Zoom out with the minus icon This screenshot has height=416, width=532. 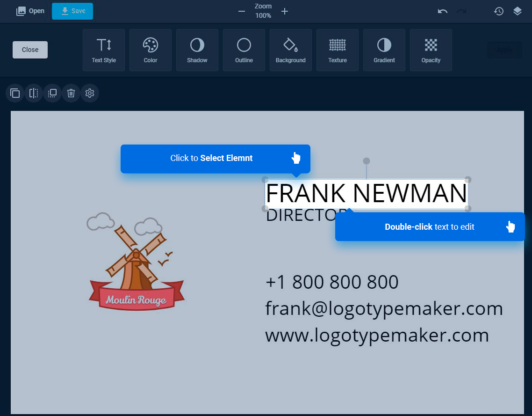pyautogui.click(x=242, y=11)
